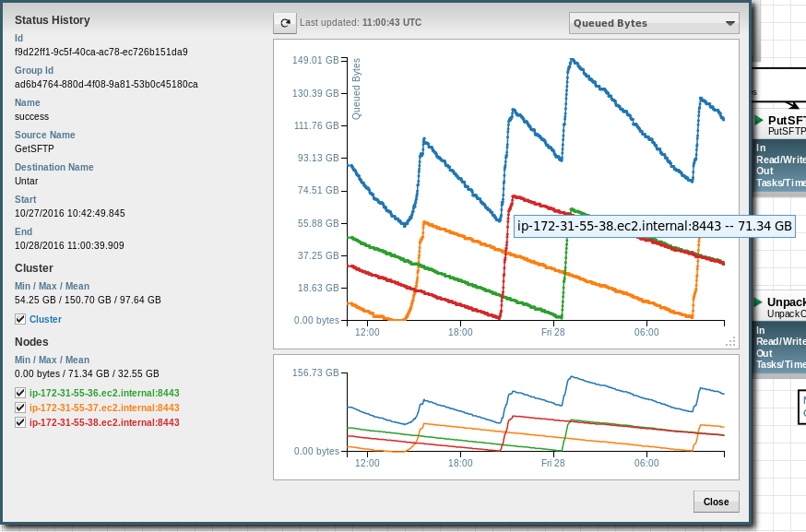Click the red ip-172-31-55-38.ec2.internal:8443 label
The height and width of the screenshot is (532, 806).
[104, 422]
